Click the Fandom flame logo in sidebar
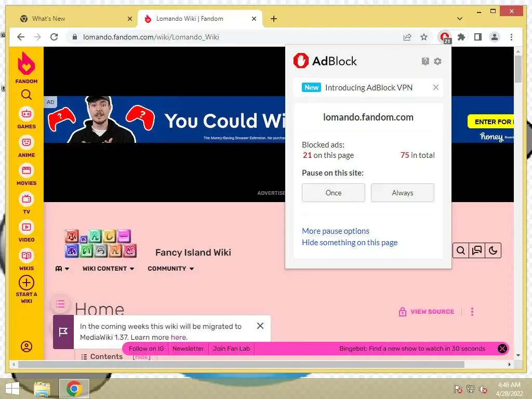This screenshot has width=532, height=399. pos(26,63)
